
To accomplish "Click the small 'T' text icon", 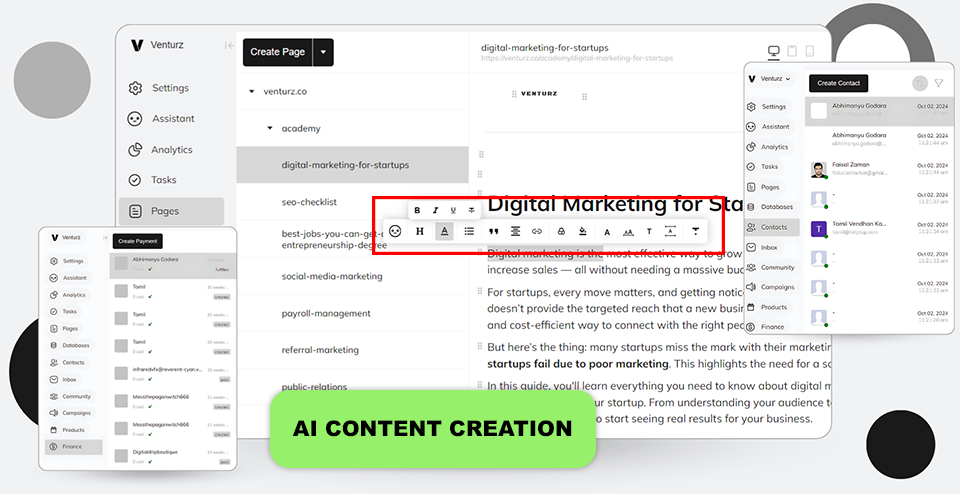I will click(649, 231).
